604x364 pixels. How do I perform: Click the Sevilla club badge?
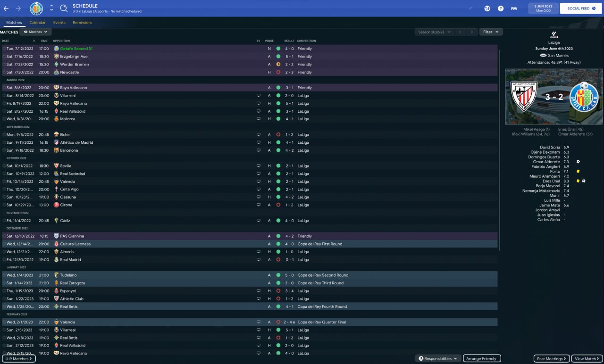click(56, 166)
